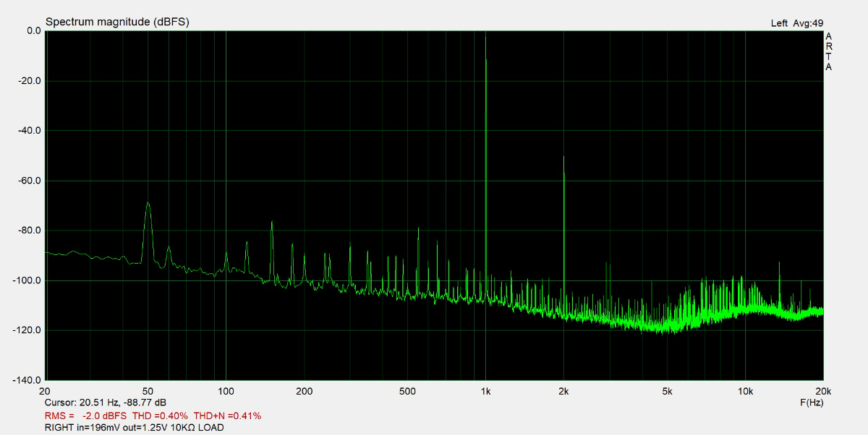Click the 500 Hz axis label
Screen dimensions: 868x435
click(x=407, y=390)
